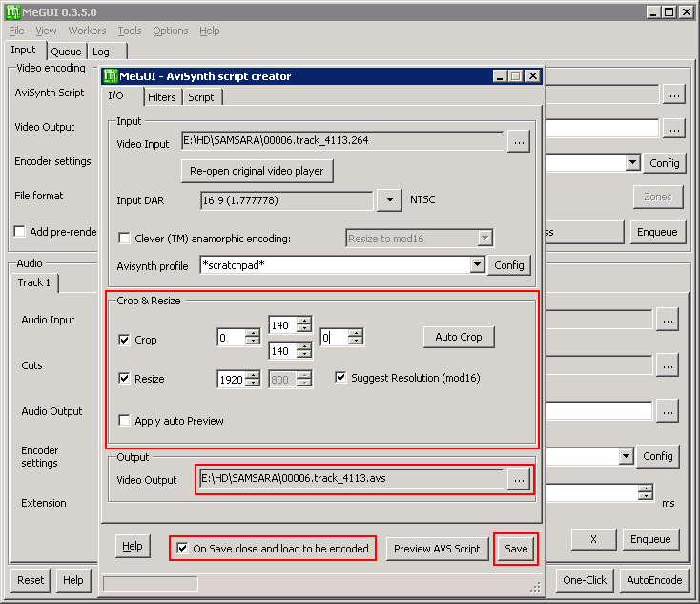Viewport: 700px width, 604px height.
Task: Disable Suggest Resolution (mod16) option
Action: point(341,378)
